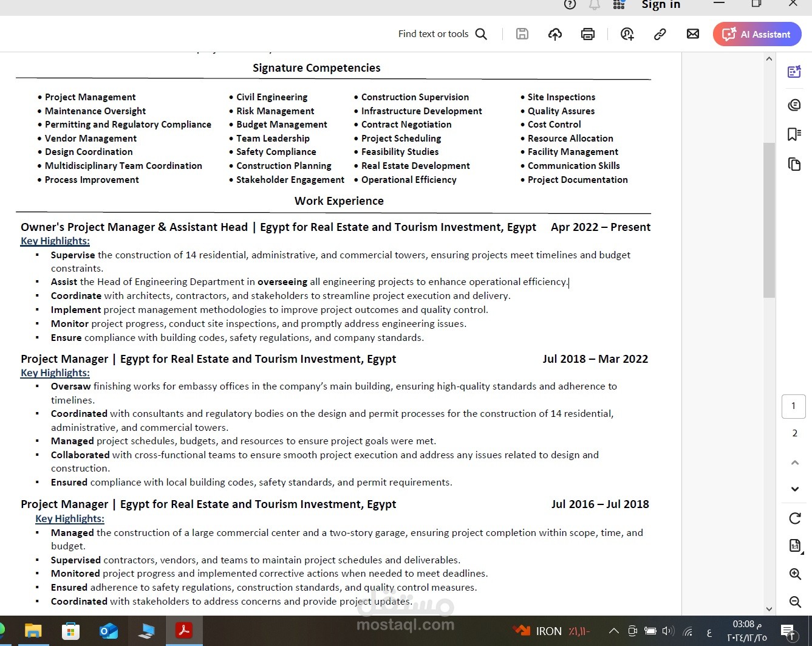This screenshot has width=812, height=646.
Task: Open the apps grid launcher icon
Action: pyautogui.click(x=619, y=4)
